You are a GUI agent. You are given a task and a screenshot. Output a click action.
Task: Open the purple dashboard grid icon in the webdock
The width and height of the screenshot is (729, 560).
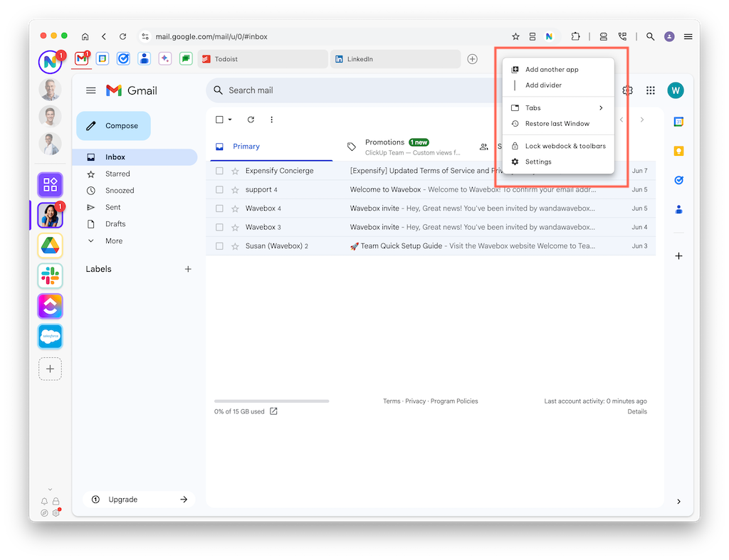[x=51, y=185]
